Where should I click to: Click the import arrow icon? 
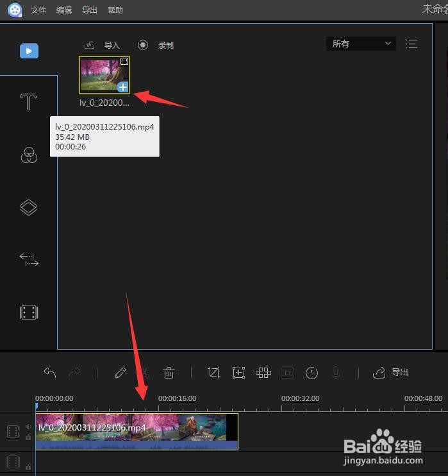point(90,46)
